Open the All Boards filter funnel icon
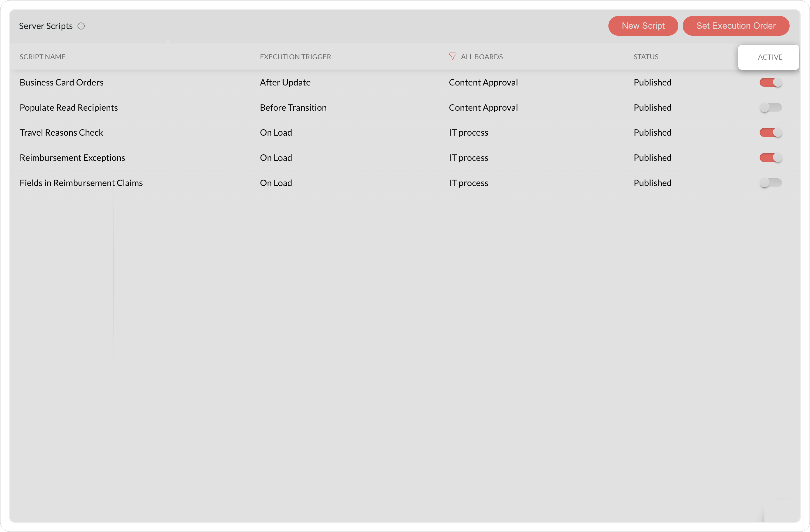Viewport: 810px width, 532px height. (452, 56)
